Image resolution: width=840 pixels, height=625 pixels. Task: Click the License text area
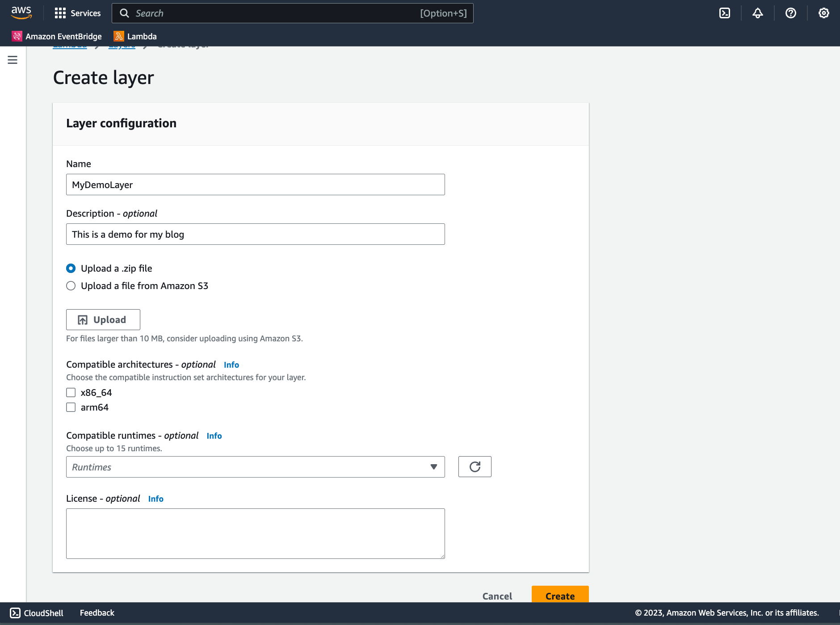tap(256, 533)
